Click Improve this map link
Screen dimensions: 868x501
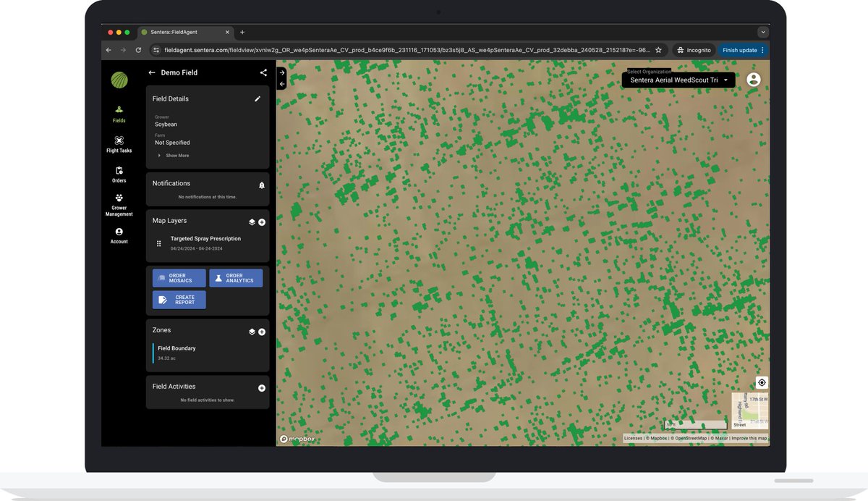pyautogui.click(x=749, y=438)
